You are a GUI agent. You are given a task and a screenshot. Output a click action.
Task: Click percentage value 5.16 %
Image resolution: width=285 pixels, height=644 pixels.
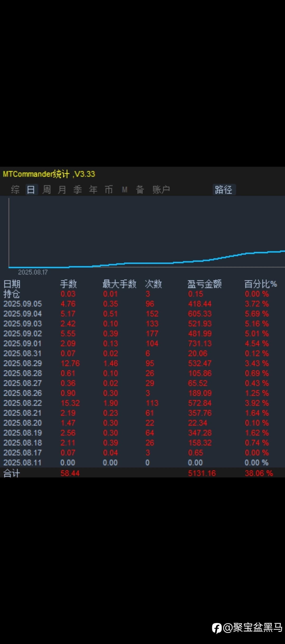[x=257, y=324]
